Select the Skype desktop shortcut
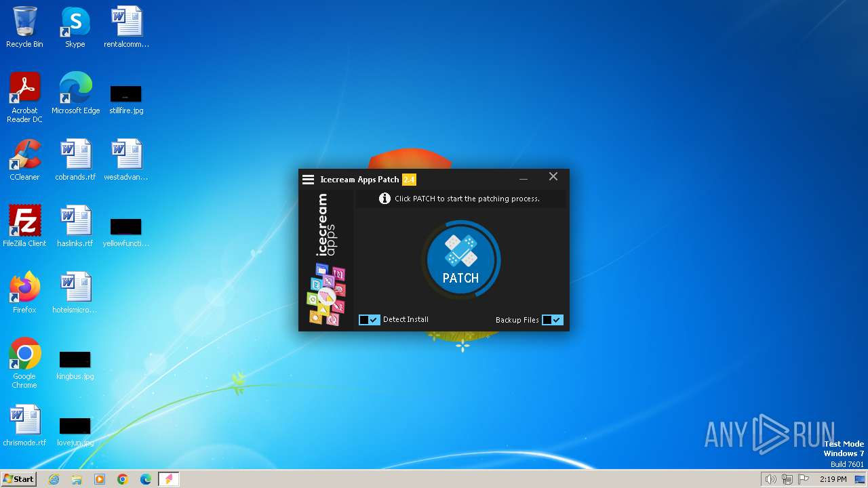The height and width of the screenshot is (488, 868). tap(75, 28)
